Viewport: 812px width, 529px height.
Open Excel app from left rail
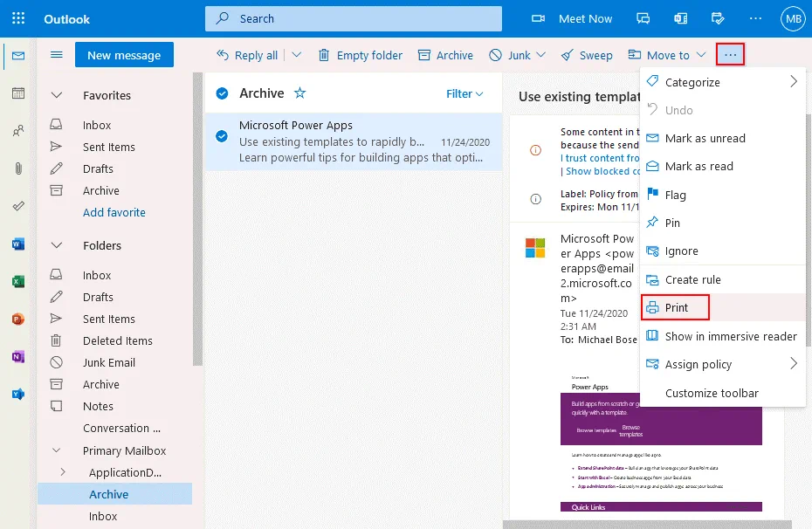[18, 282]
